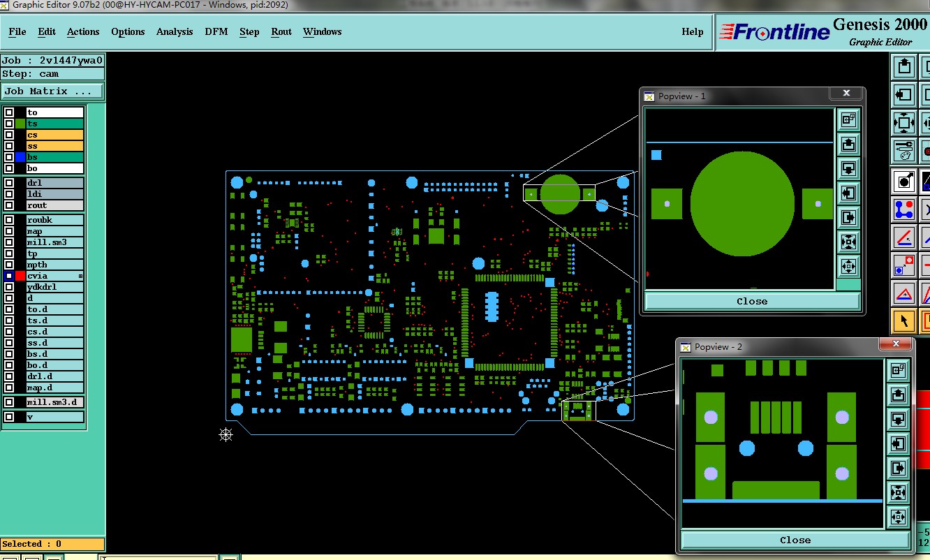Open the tools and palette options icon
This screenshot has width=930, height=560.
pyautogui.click(x=905, y=149)
